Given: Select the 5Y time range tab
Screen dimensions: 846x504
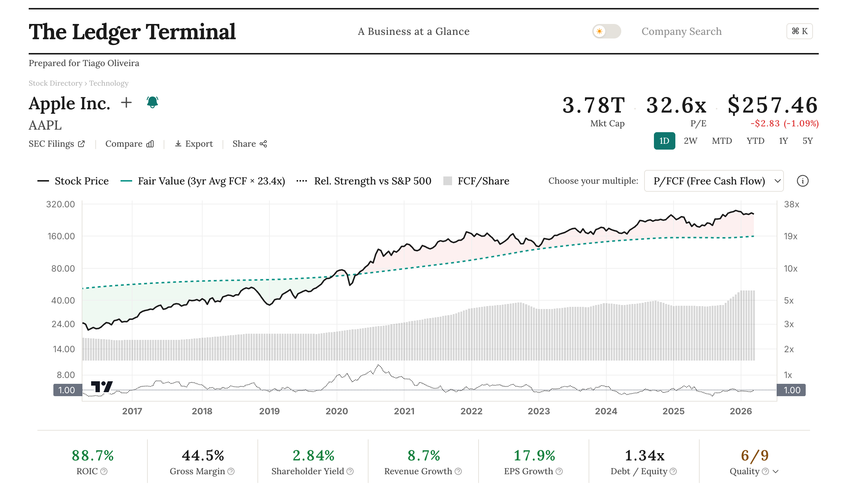Looking at the screenshot, I should click(808, 141).
